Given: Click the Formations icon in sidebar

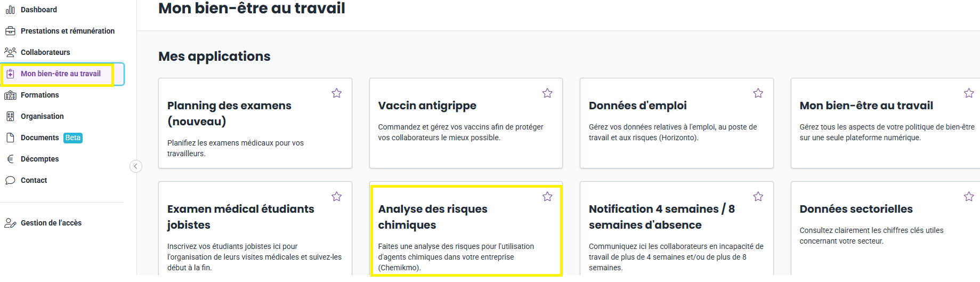Looking at the screenshot, I should pyautogui.click(x=10, y=95).
